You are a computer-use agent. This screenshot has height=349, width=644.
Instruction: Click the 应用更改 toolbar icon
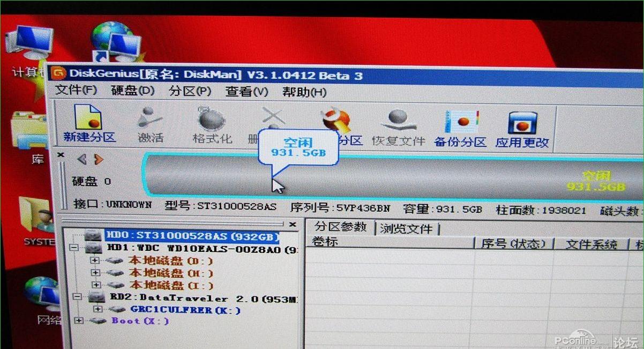coord(522,130)
